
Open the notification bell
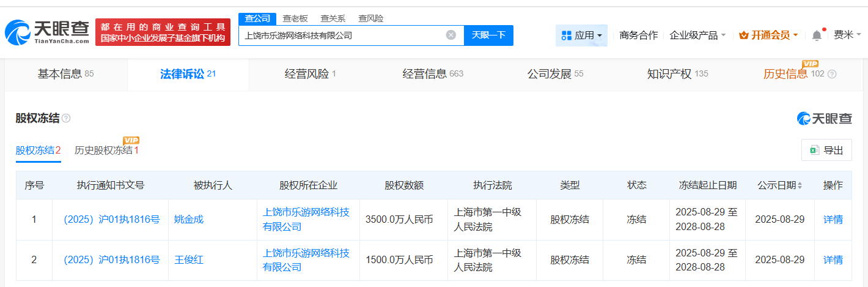click(817, 35)
